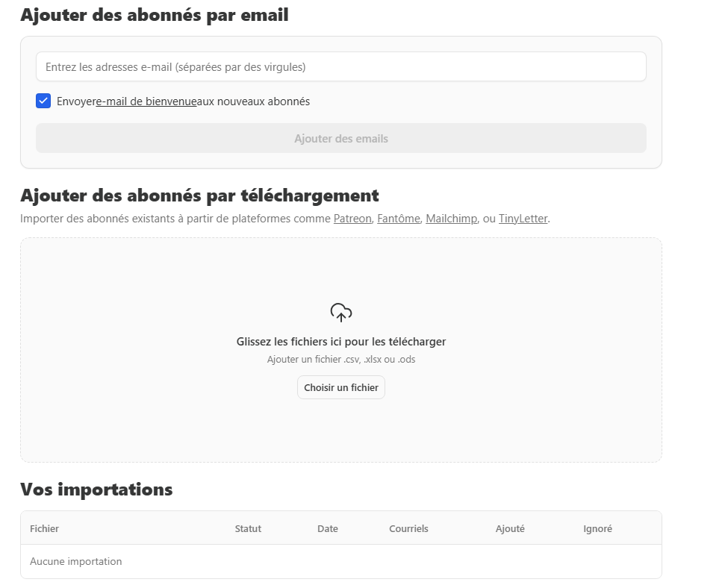Click the "Ajouter un fichier .csv" hint text
This screenshot has height=588, width=728.
340,360
